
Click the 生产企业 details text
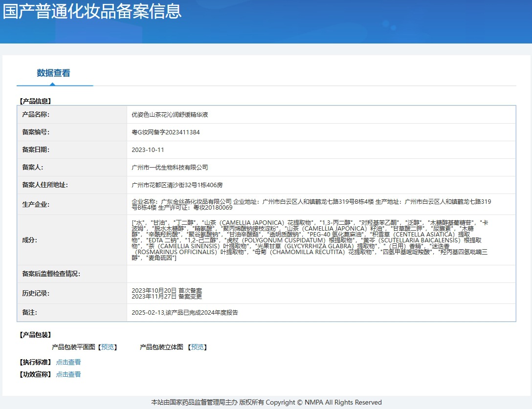(x=311, y=204)
